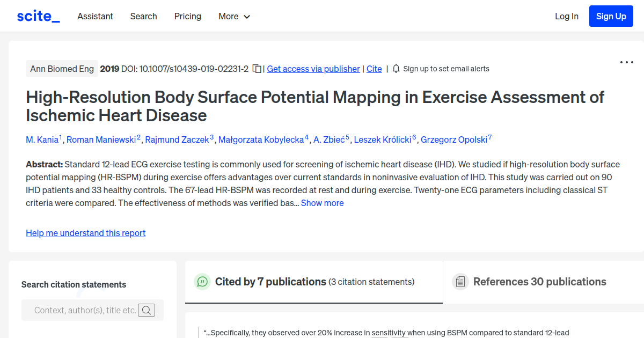Open the Cite dialog
The height and width of the screenshot is (338, 644).
click(x=374, y=69)
